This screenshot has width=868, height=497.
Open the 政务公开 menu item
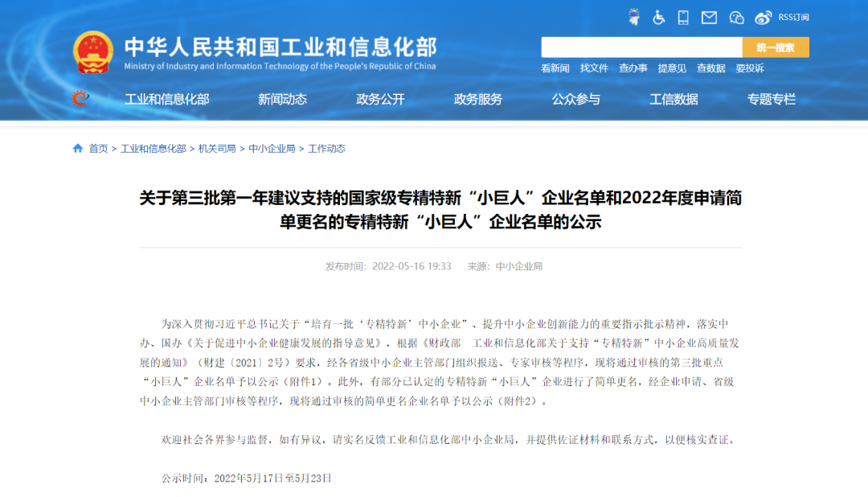380,99
